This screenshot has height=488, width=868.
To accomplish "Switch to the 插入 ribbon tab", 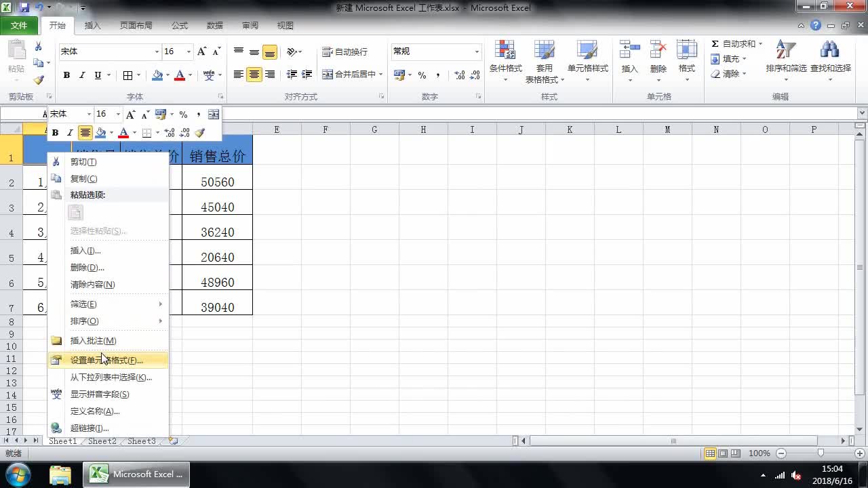I will [x=92, y=26].
